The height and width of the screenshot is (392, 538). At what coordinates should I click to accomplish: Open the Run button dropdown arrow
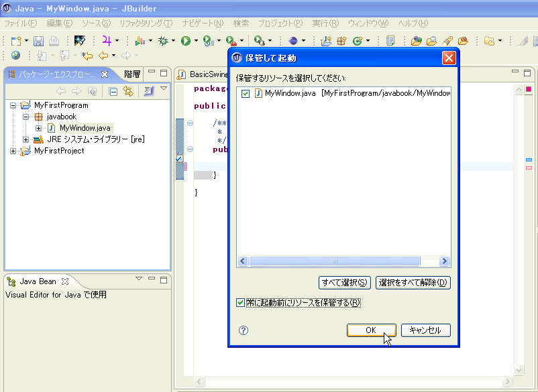tap(196, 41)
